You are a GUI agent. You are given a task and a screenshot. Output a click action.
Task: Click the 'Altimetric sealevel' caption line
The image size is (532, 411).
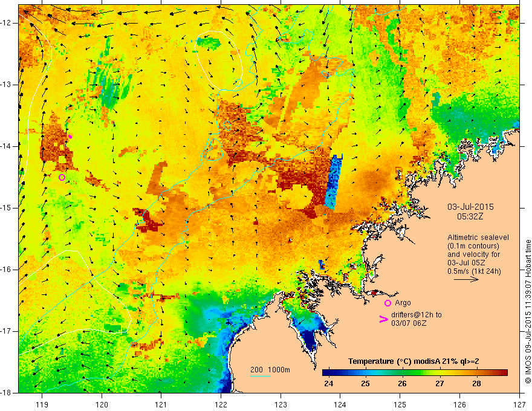tap(478, 238)
